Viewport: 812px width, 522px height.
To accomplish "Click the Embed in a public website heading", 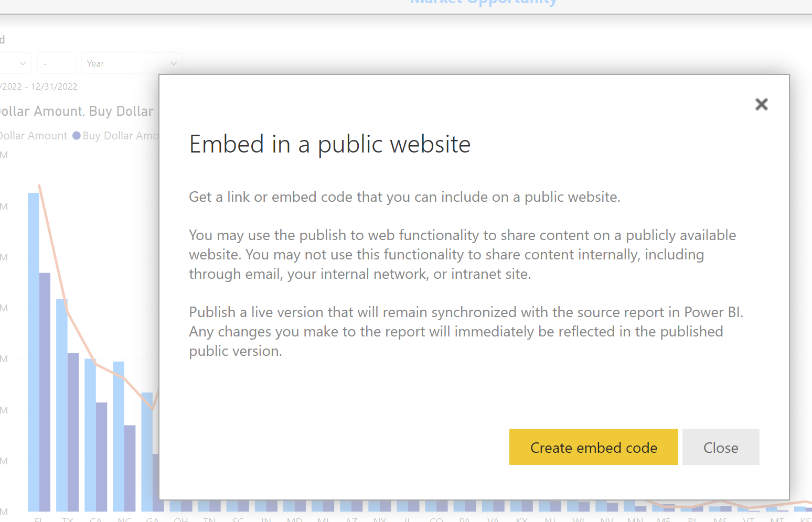I will click(330, 144).
